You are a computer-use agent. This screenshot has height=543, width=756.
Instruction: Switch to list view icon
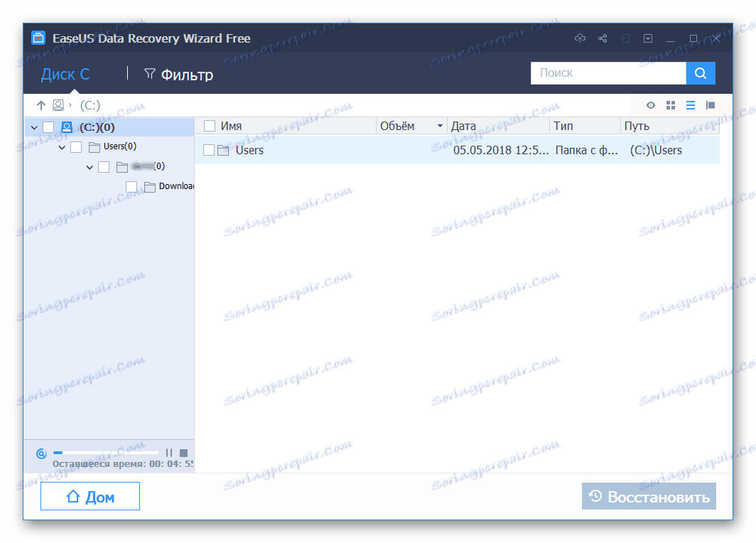[x=691, y=105]
